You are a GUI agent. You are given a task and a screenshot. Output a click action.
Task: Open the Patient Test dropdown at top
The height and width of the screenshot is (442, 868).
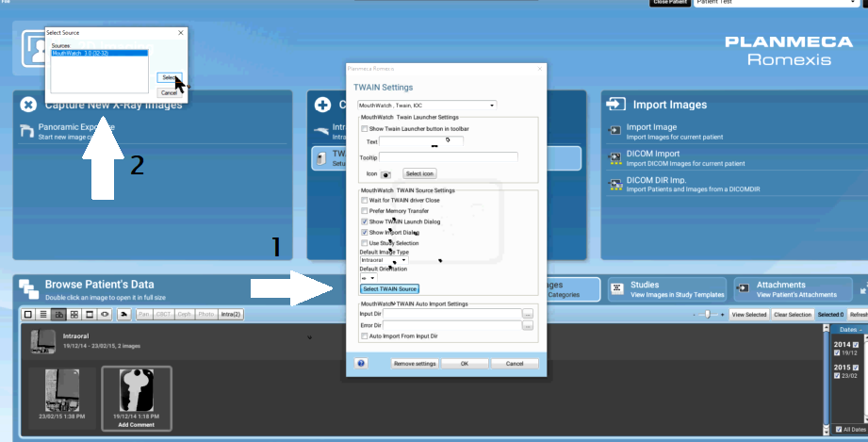click(x=776, y=3)
